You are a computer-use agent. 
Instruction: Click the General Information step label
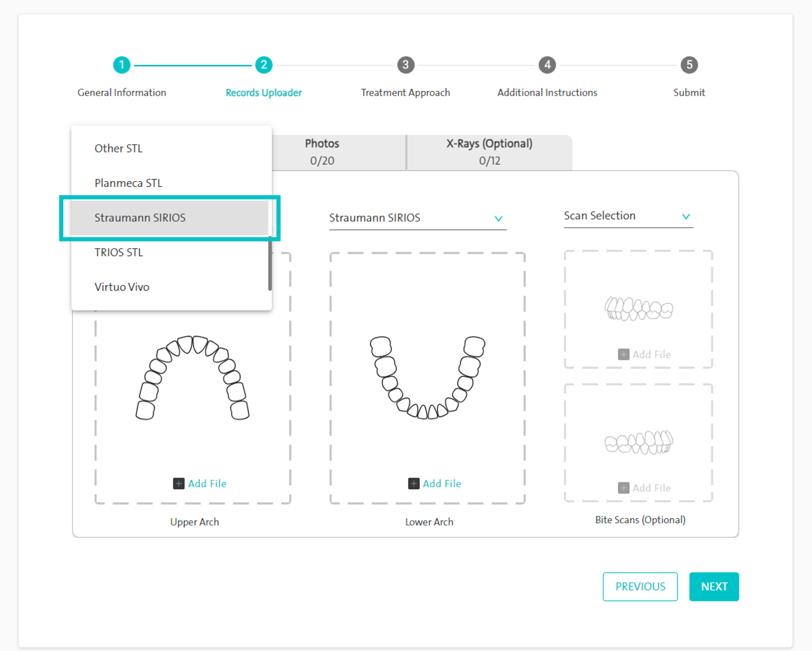click(x=122, y=92)
